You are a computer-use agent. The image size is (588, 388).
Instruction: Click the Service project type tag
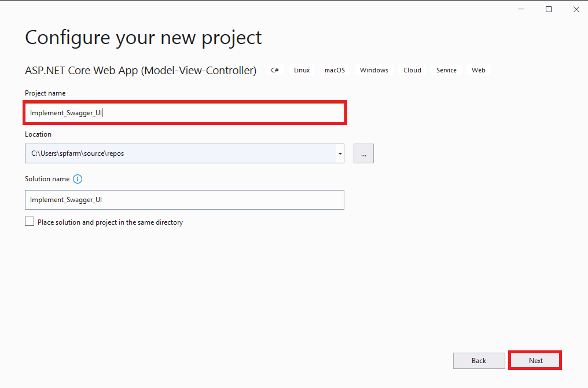[x=446, y=70]
